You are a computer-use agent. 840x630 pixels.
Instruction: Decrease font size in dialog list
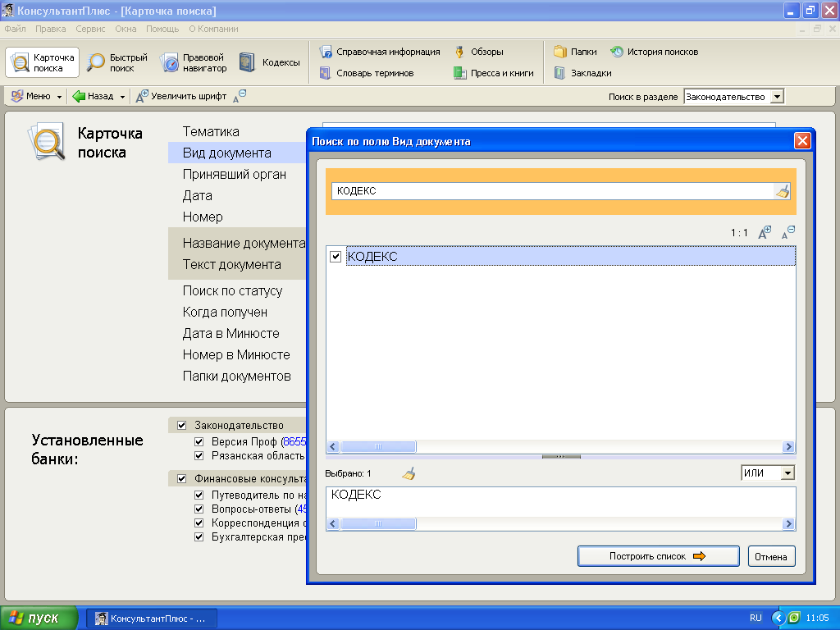click(788, 232)
